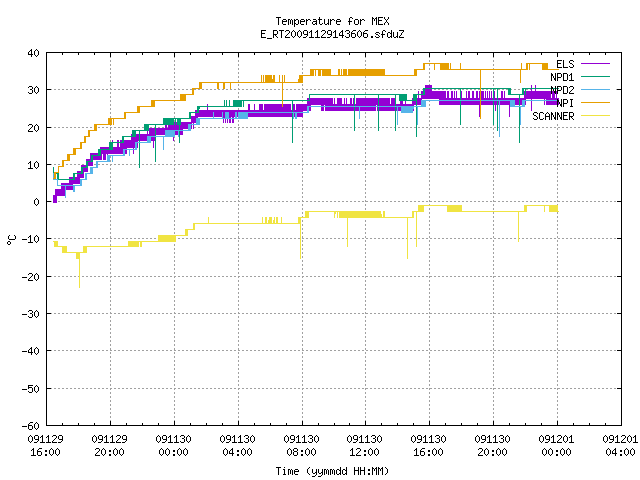Click the purple ELS legend line sample

click(595, 64)
